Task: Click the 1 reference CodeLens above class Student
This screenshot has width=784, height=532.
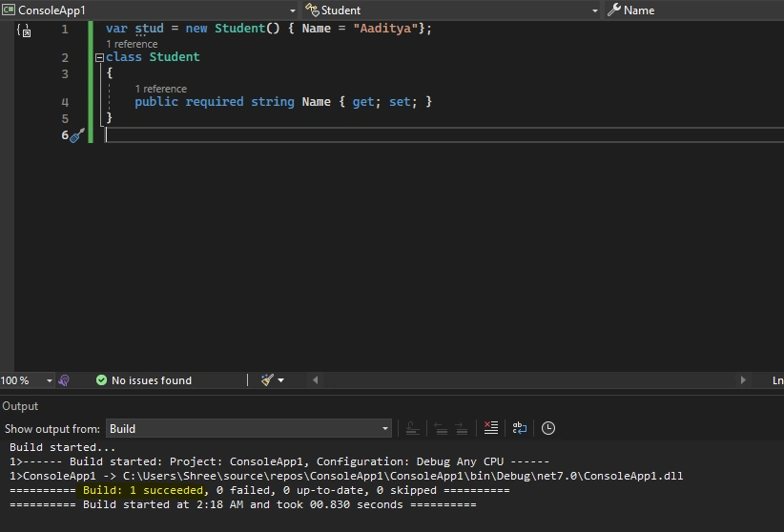Action: click(132, 44)
